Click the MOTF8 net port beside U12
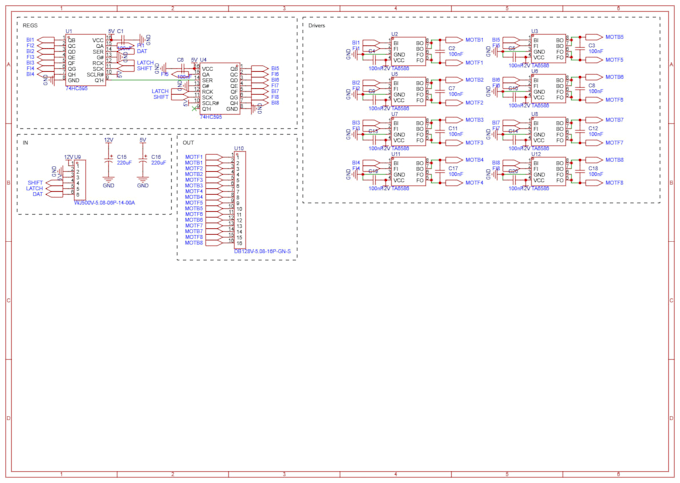This screenshot has height=483, width=680. pos(594,183)
